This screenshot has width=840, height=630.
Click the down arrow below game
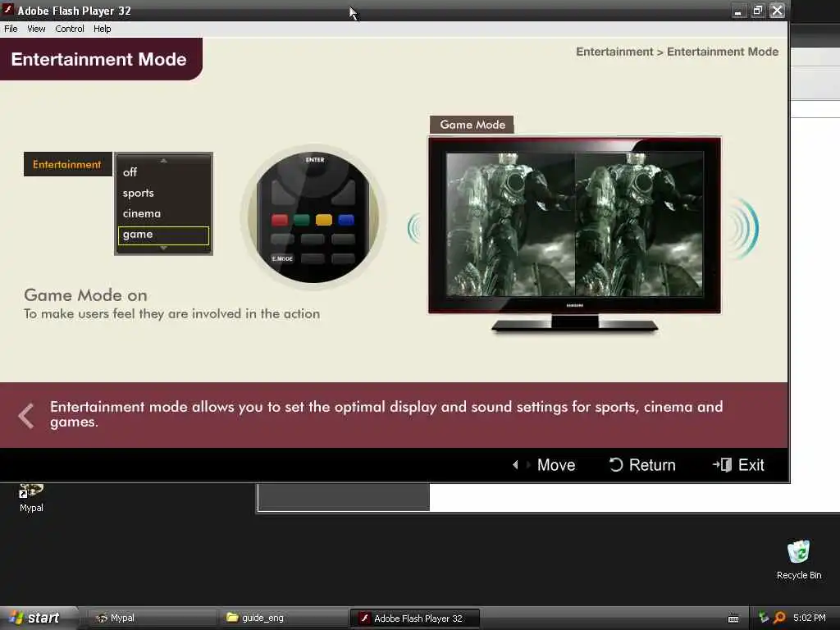click(163, 248)
